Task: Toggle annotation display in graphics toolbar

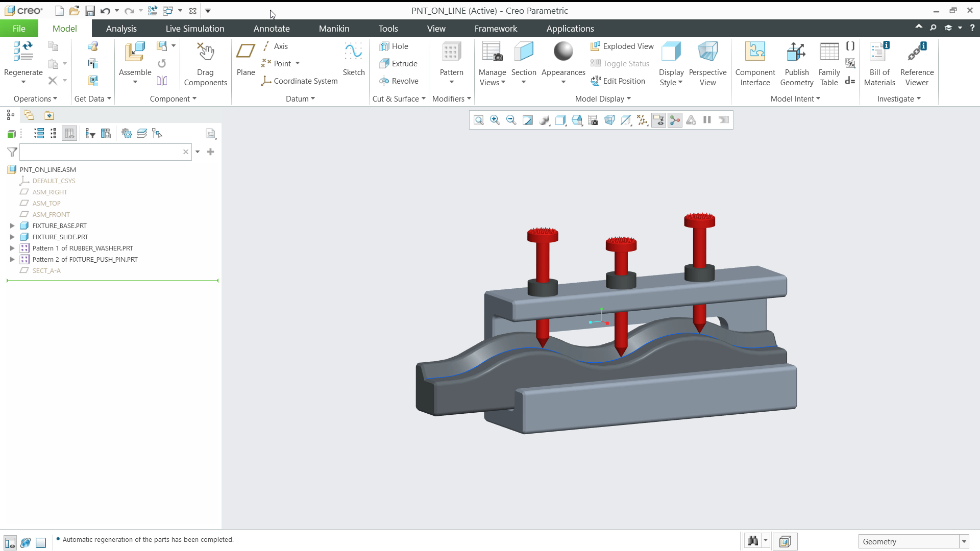Action: 658,120
